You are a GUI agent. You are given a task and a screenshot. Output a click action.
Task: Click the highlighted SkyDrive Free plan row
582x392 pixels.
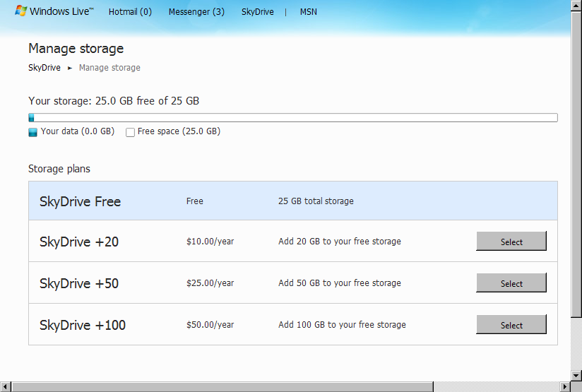292,201
